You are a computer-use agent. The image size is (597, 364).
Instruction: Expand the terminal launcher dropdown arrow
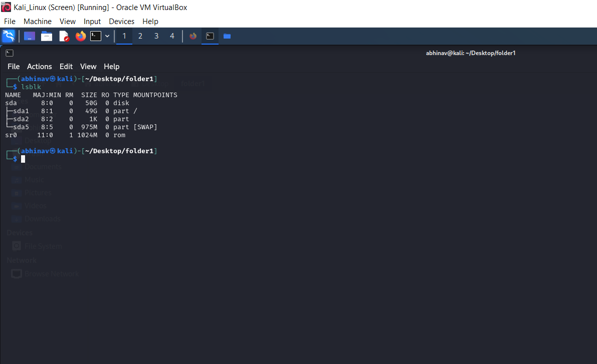pyautogui.click(x=107, y=36)
